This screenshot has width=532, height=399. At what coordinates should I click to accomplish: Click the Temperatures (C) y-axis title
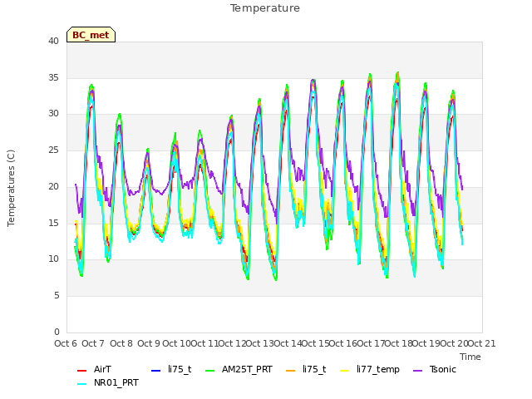(11, 189)
